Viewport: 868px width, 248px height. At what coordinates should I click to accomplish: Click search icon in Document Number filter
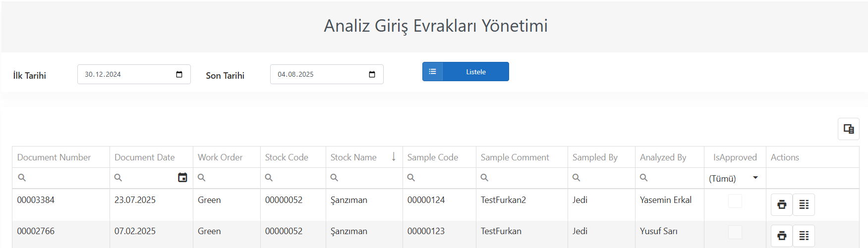22,177
